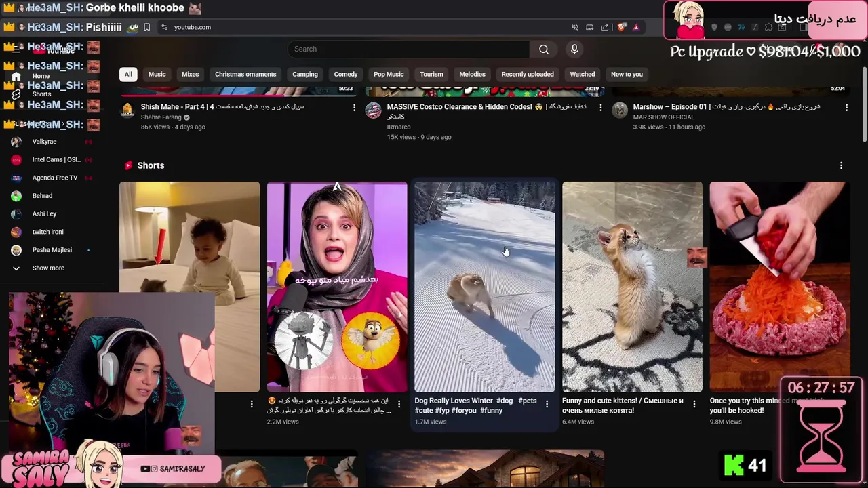
Task: Open Shish Mahe - Part 4 video title
Action: (222, 107)
